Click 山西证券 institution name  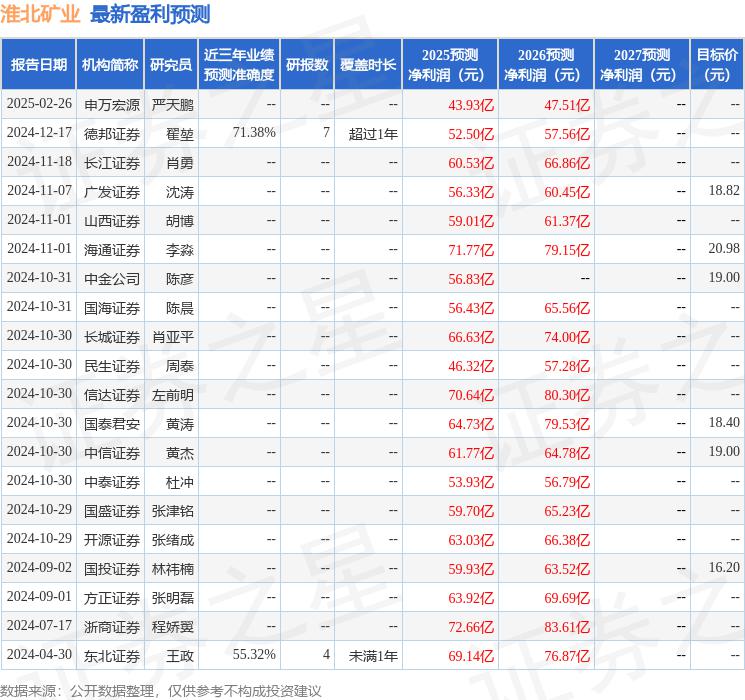point(112,221)
